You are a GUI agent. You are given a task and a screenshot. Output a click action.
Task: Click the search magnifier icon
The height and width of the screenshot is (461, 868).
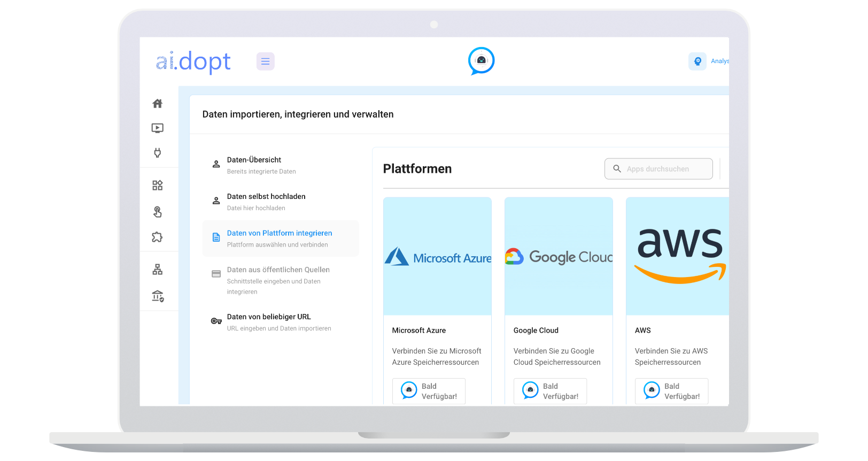617,168
